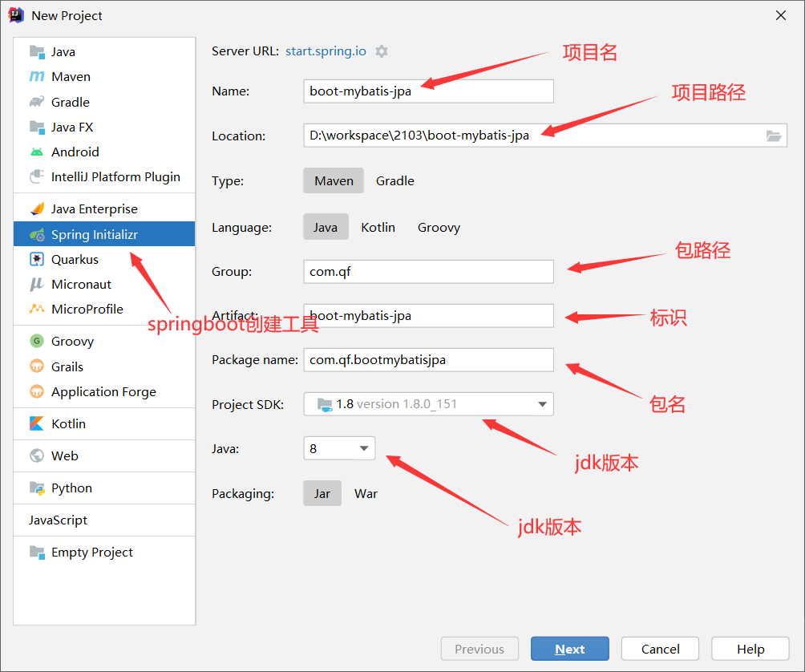The height and width of the screenshot is (672, 805).
Task: Select Empty Project entry
Action: [x=104, y=552]
